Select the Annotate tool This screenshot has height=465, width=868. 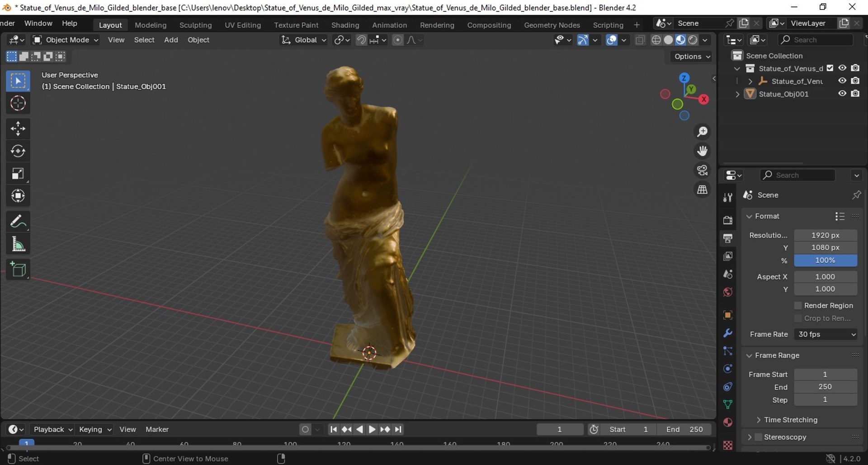pos(18,222)
